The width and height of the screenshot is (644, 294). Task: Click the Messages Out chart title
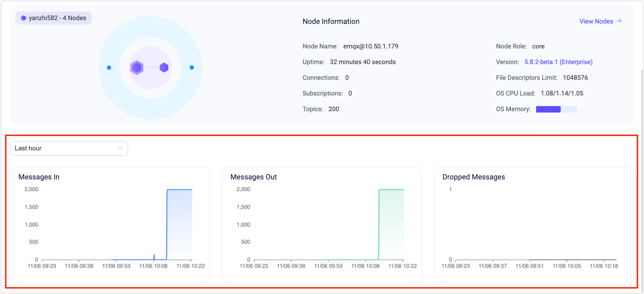[253, 177]
